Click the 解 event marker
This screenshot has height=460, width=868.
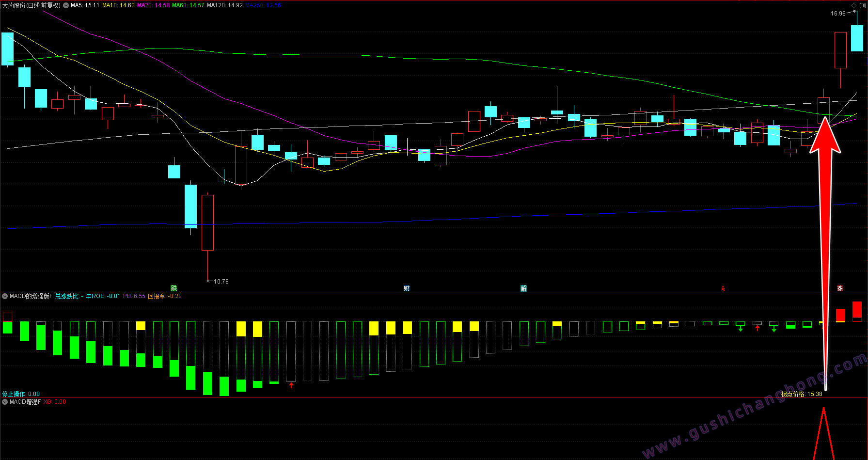click(524, 288)
